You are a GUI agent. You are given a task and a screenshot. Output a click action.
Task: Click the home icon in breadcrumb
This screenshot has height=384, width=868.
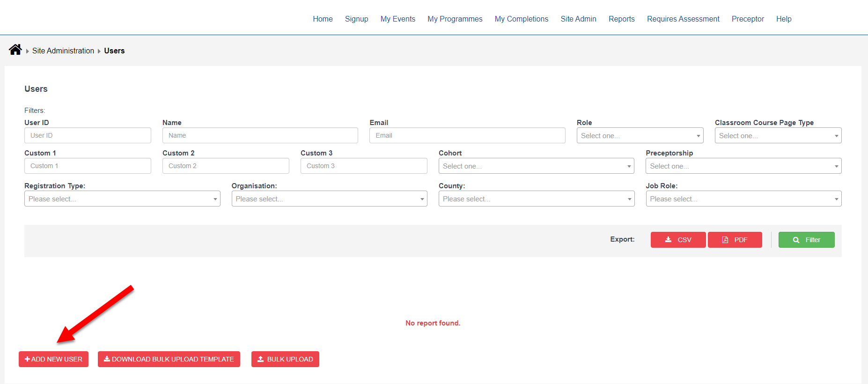(x=15, y=50)
